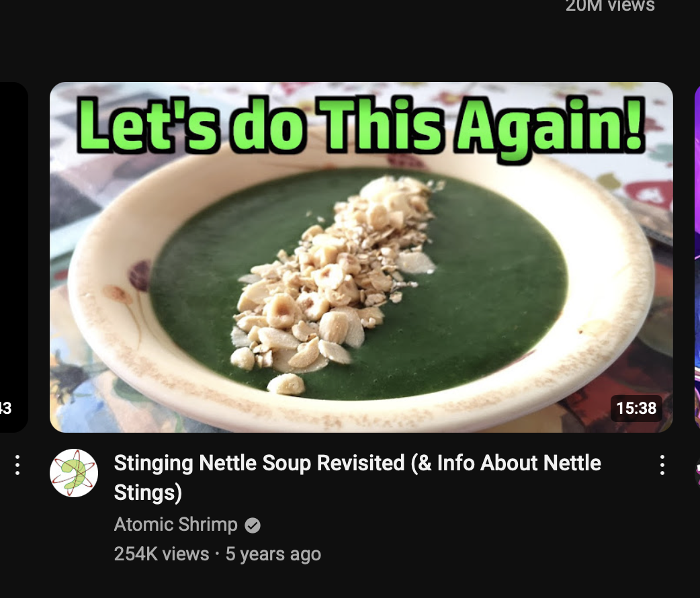Click Let's do This Again overlay text
700x598 pixels.
point(361,125)
